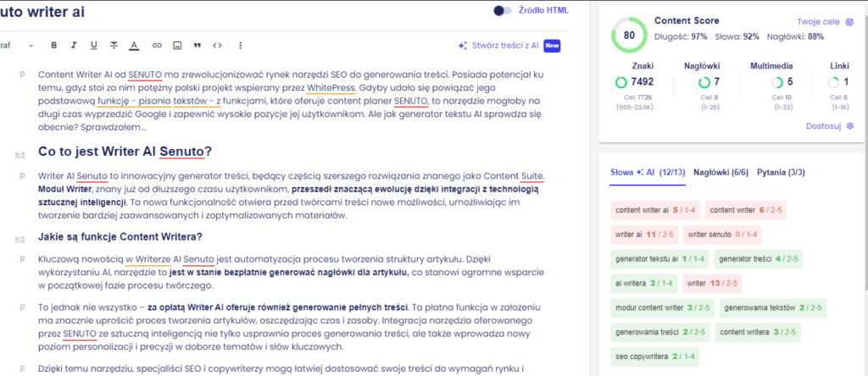Select the 'content writer ai' keyword chip
Viewport: 868px width, 376px height.
(x=655, y=210)
